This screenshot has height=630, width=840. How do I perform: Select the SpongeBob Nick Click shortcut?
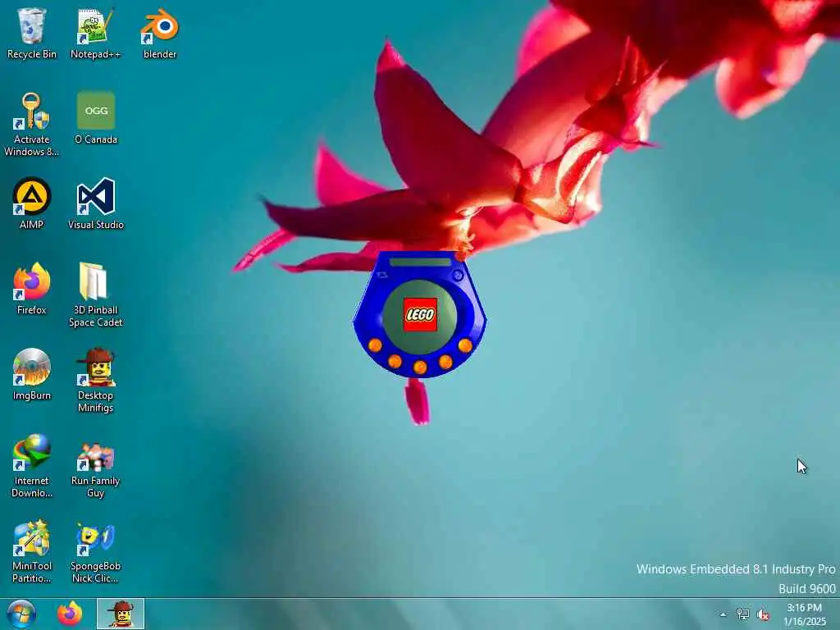pyautogui.click(x=95, y=550)
